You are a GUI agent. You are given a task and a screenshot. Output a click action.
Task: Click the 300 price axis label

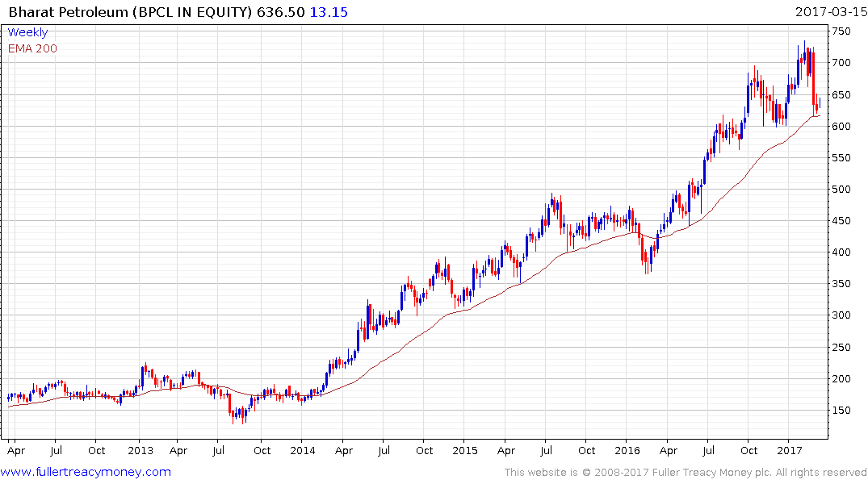(841, 315)
